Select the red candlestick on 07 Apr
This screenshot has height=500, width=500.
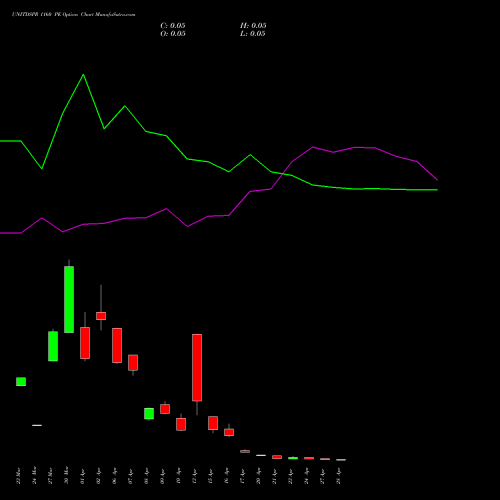click(x=133, y=362)
